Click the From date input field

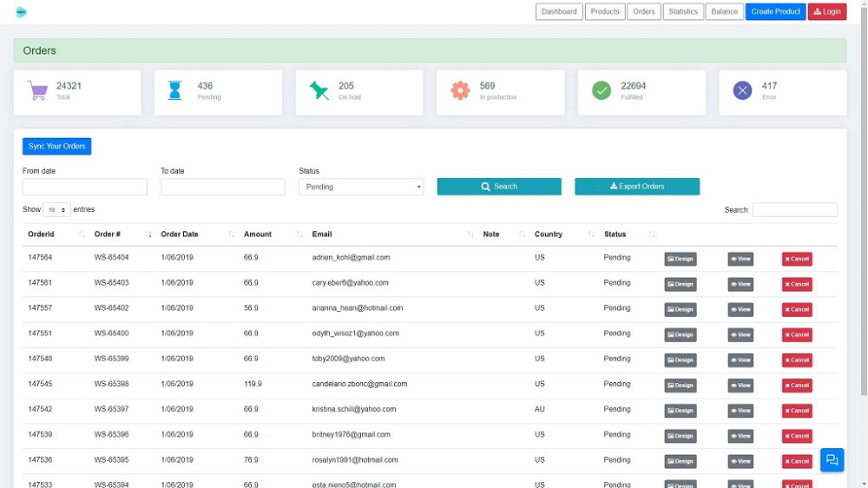(85, 187)
